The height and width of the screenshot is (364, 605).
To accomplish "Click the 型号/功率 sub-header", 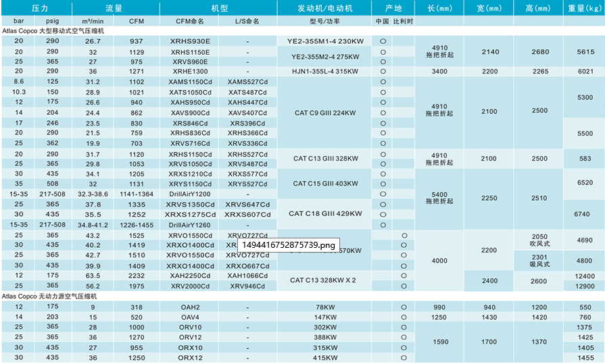I will [x=325, y=21].
